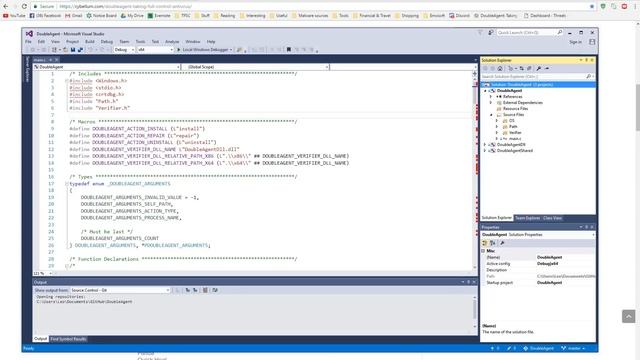Open the Evernote bookmark
Image resolution: width=640 pixels, height=360 pixels.
(x=159, y=16)
